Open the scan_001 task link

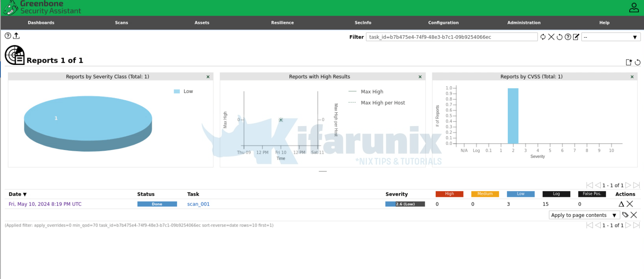click(198, 204)
